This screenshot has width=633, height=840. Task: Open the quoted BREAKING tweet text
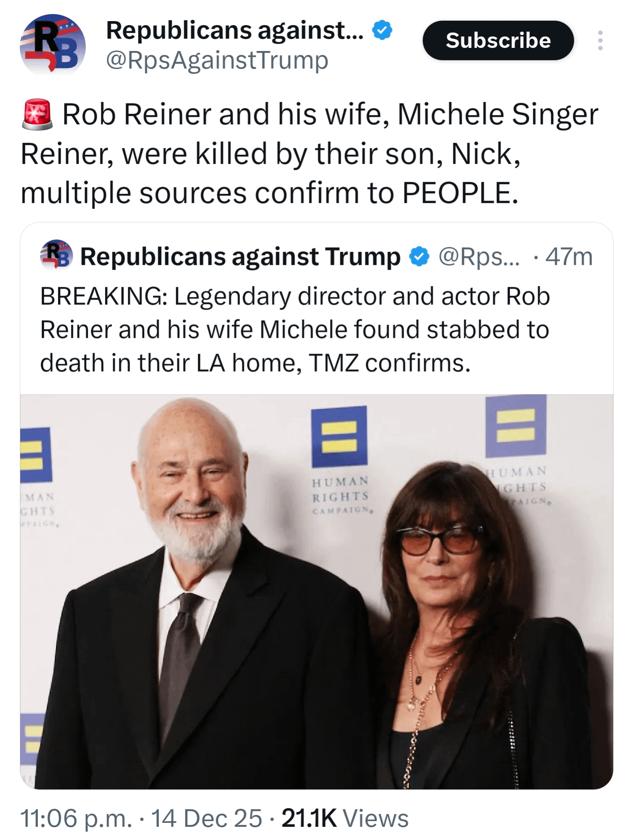point(295,329)
